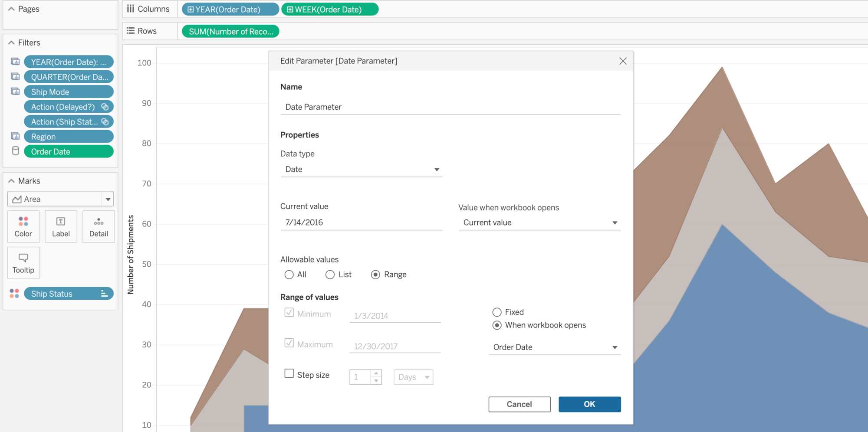Click the Cancel button
Image resolution: width=868 pixels, height=432 pixels.
pyautogui.click(x=519, y=404)
